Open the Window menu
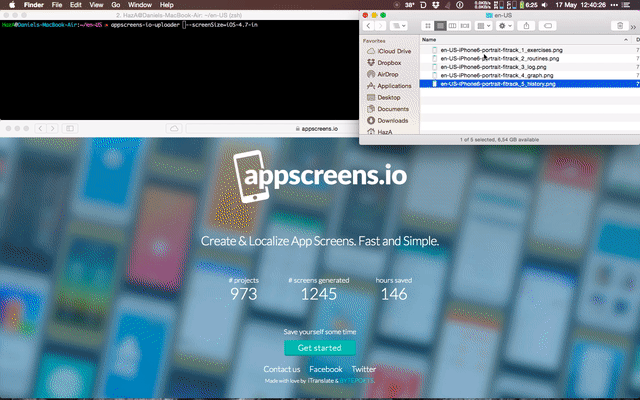The height and width of the screenshot is (400, 640). pos(140,5)
